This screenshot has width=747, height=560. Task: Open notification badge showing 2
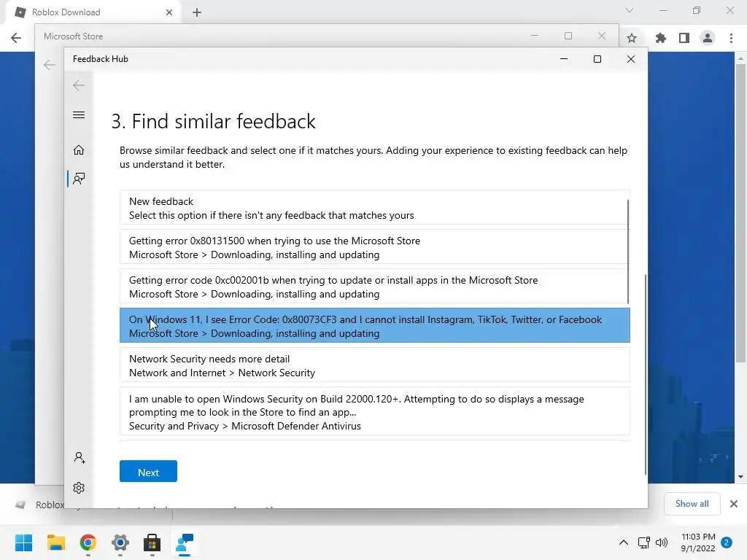pos(727,542)
